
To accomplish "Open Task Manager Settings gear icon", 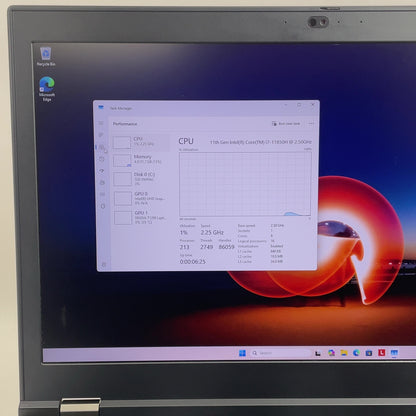I will (x=104, y=264).
